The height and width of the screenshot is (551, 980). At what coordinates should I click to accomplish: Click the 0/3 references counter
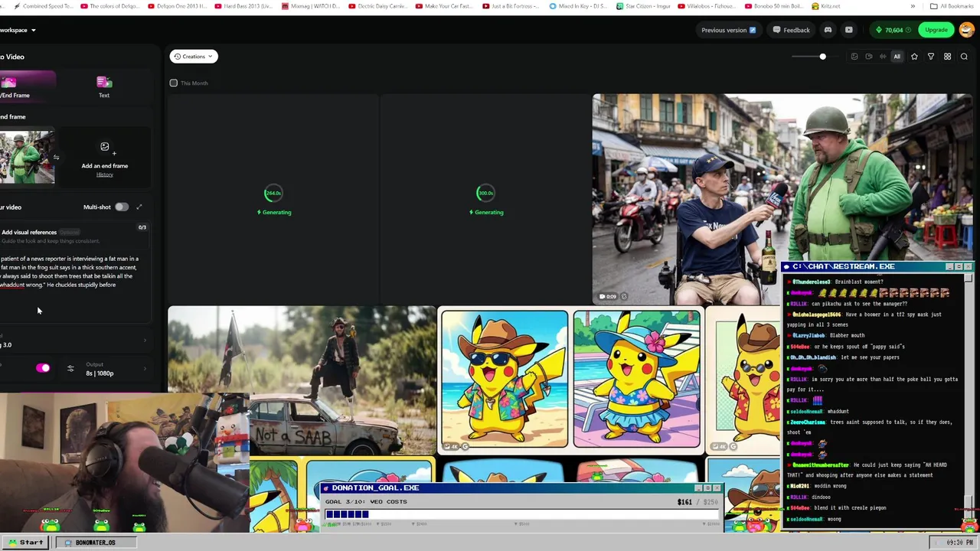click(142, 227)
